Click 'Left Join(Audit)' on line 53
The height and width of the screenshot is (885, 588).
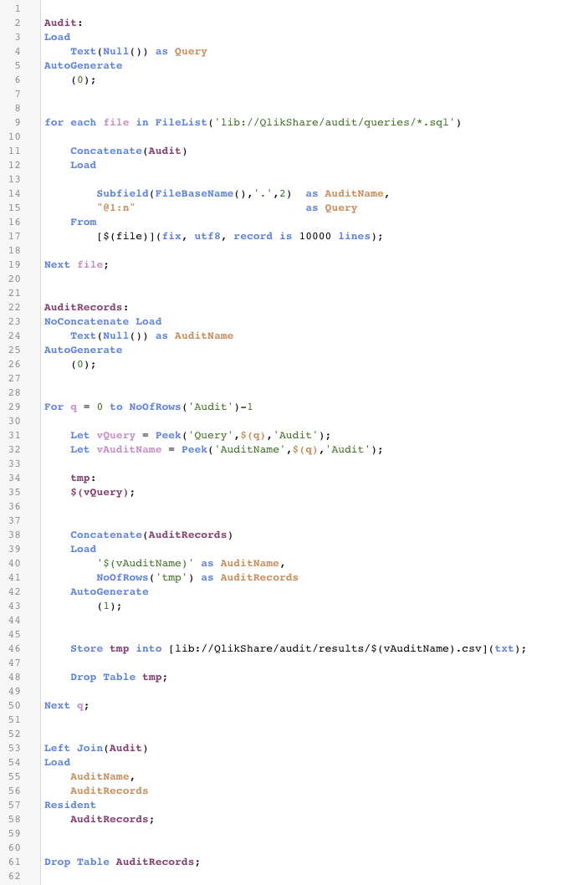(96, 748)
